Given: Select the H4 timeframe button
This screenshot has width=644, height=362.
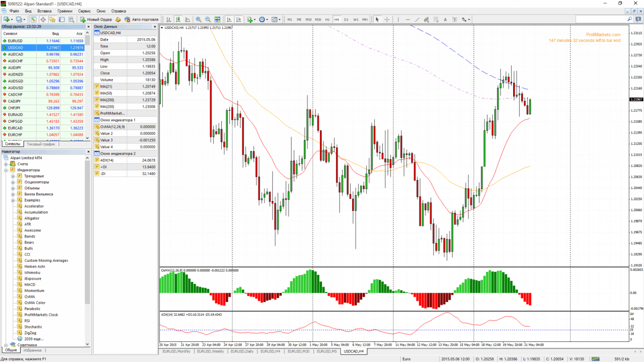Looking at the screenshot, I should [337, 19].
